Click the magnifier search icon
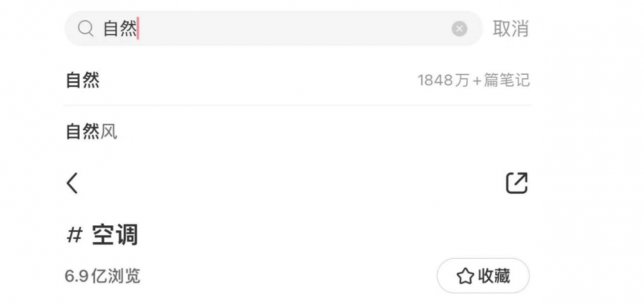This screenshot has height=305, width=644. coord(85,29)
